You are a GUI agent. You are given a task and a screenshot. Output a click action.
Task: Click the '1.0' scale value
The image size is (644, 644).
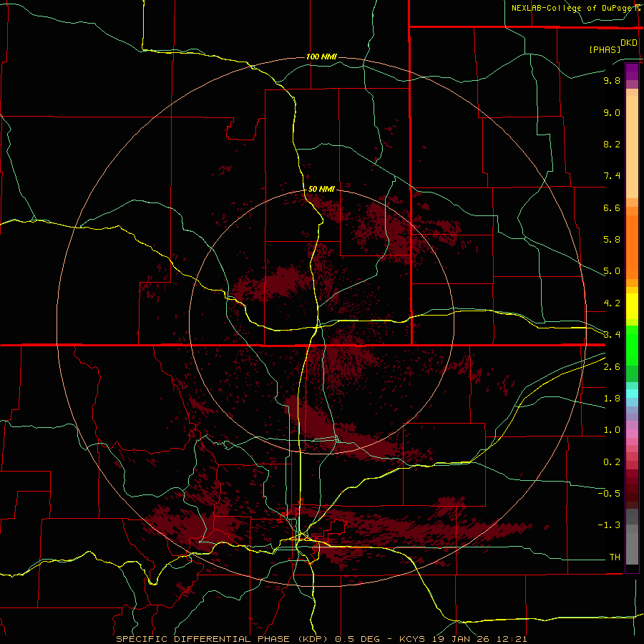612,429
